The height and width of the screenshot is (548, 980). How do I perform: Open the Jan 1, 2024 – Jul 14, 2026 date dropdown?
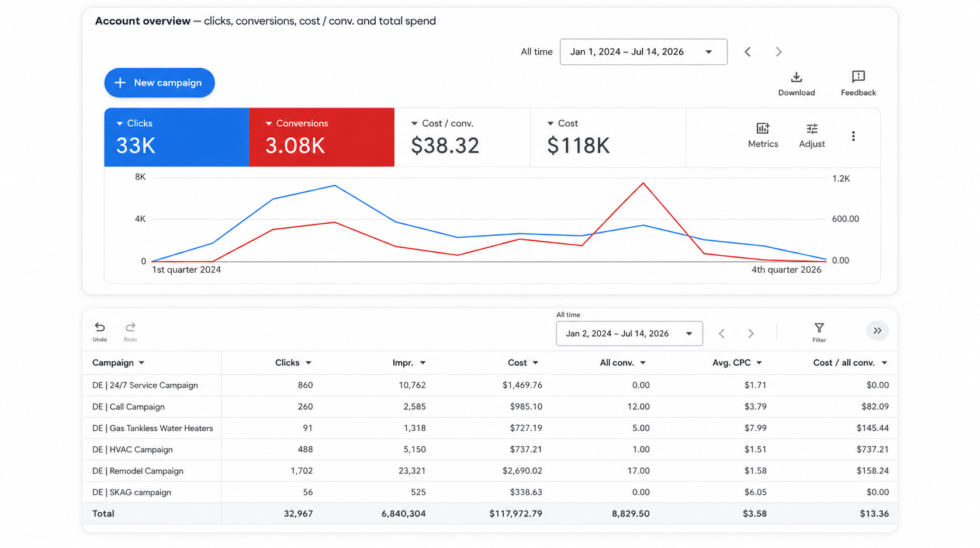click(x=643, y=52)
